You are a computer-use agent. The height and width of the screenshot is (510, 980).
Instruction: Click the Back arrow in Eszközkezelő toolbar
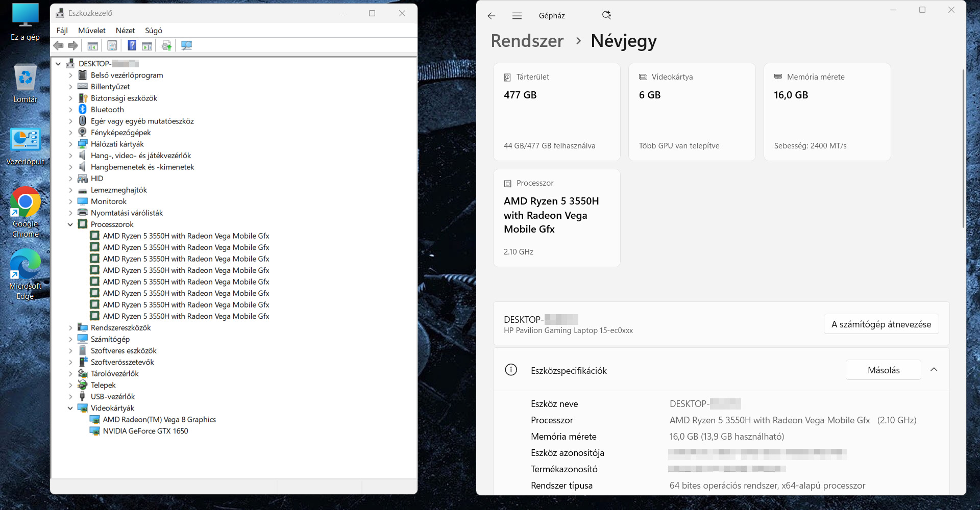[59, 46]
